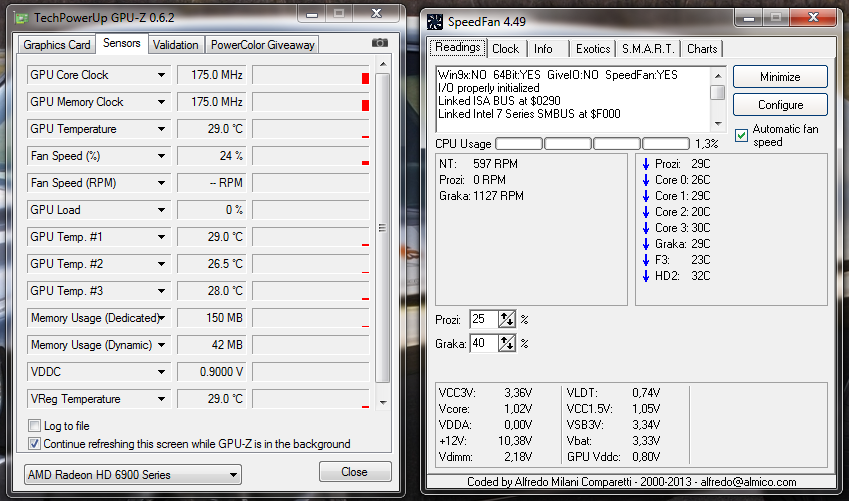
Task: Open Fan Speed (%) sensor dropdown
Action: (161, 156)
